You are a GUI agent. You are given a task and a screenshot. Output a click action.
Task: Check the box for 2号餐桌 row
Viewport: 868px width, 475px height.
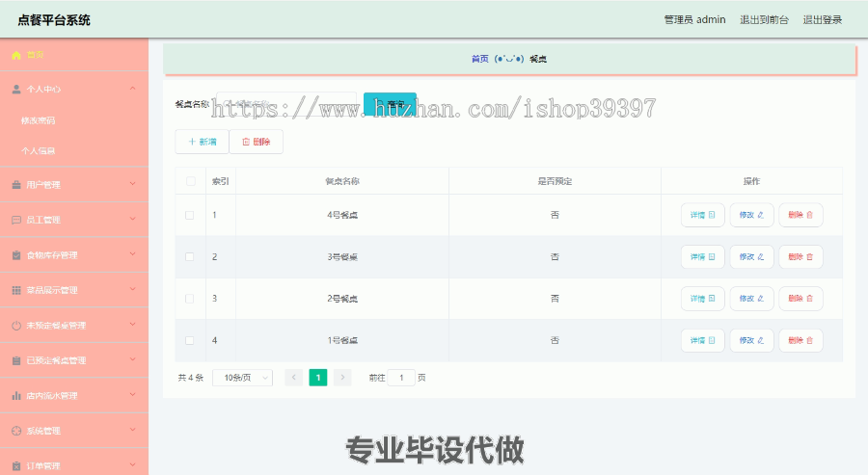[x=189, y=299]
